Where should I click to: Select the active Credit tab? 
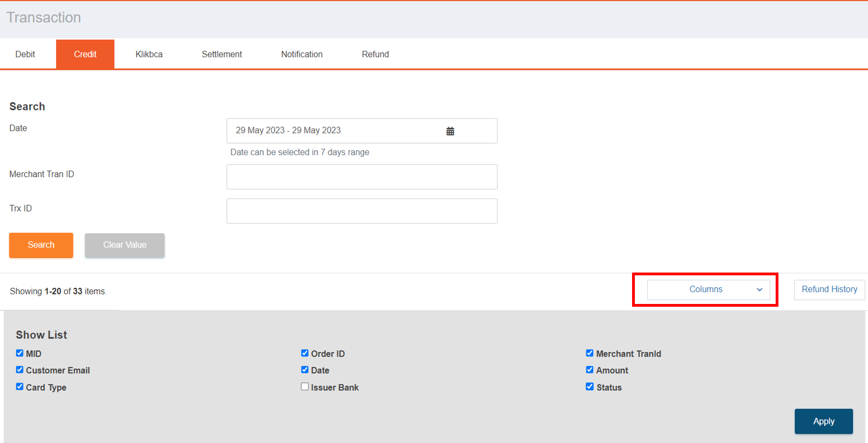click(85, 54)
